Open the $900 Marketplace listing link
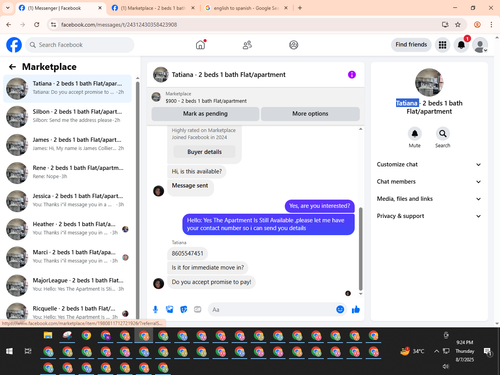The image size is (500, 375). [x=206, y=101]
